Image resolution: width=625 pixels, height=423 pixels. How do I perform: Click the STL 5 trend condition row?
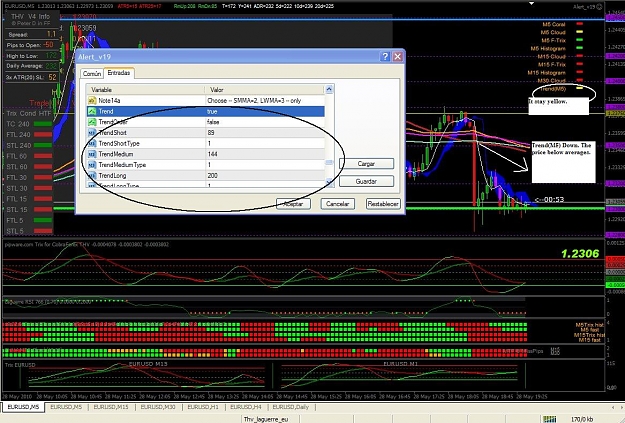(29, 231)
